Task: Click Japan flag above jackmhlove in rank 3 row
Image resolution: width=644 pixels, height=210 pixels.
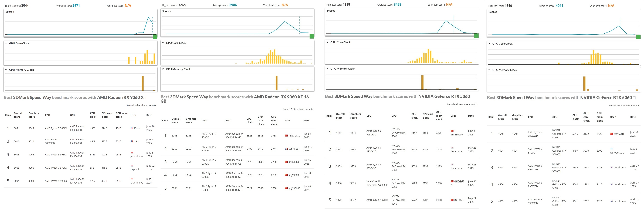Action: click(132, 153)
